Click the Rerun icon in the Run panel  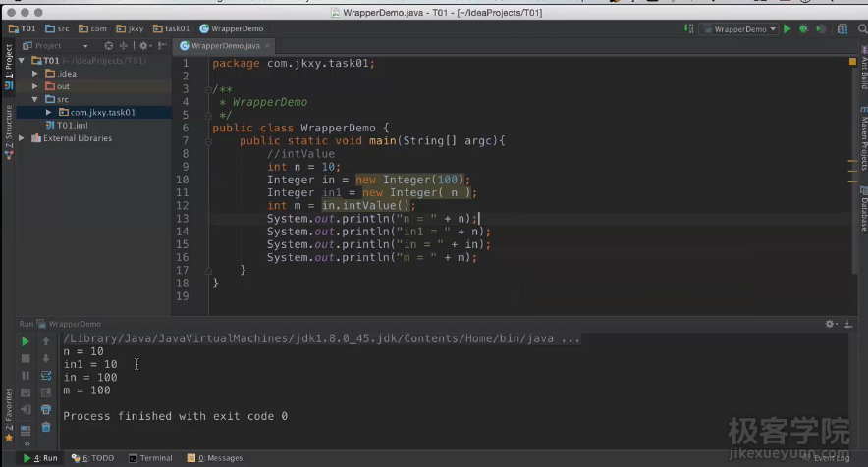[x=27, y=341]
